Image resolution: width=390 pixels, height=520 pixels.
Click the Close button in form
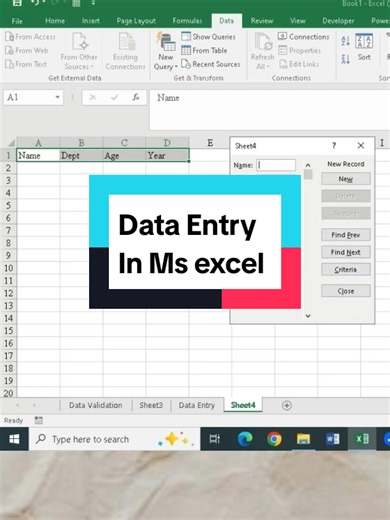tap(346, 291)
